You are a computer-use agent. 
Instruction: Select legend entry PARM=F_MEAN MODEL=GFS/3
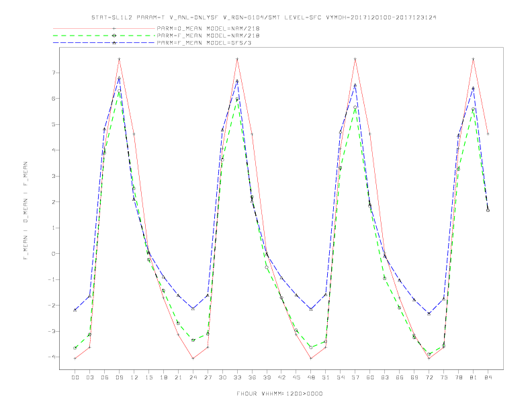pyautogui.click(x=204, y=43)
